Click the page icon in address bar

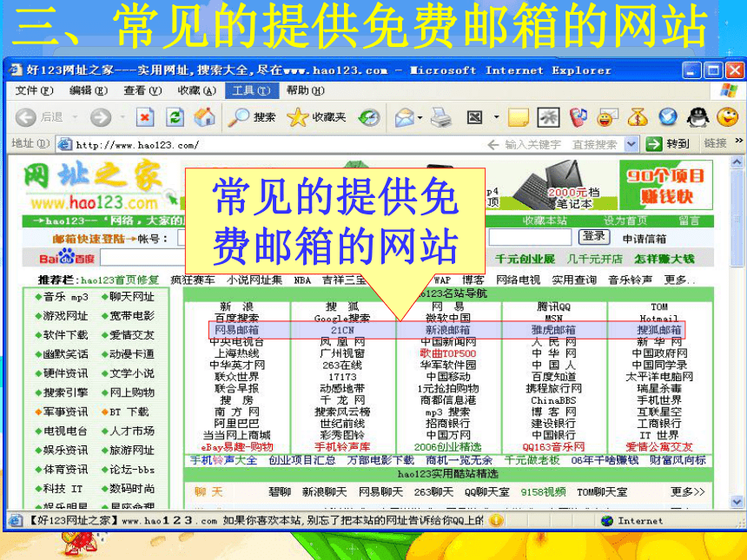click(x=65, y=144)
